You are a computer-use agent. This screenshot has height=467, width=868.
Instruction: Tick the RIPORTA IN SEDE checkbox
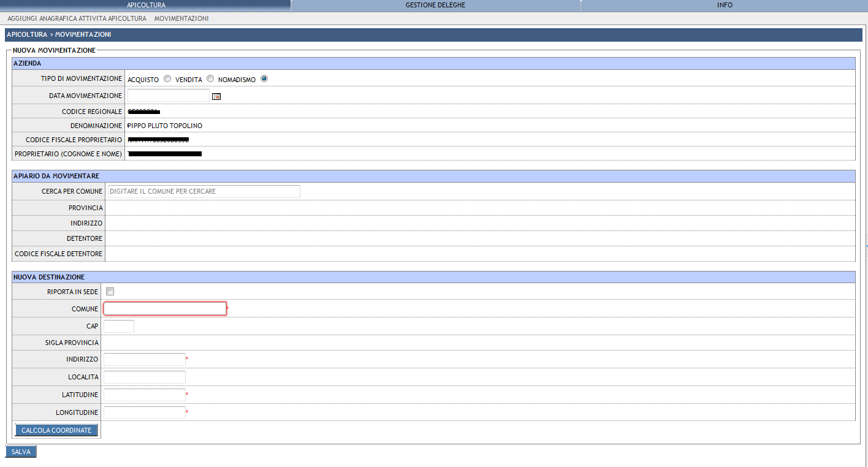click(110, 291)
